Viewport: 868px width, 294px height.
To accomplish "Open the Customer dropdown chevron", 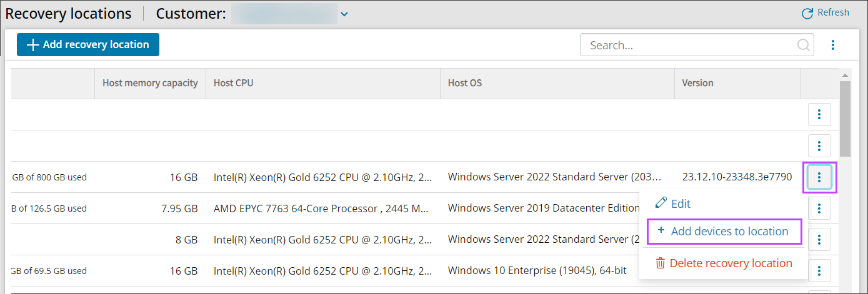I will pos(344,14).
